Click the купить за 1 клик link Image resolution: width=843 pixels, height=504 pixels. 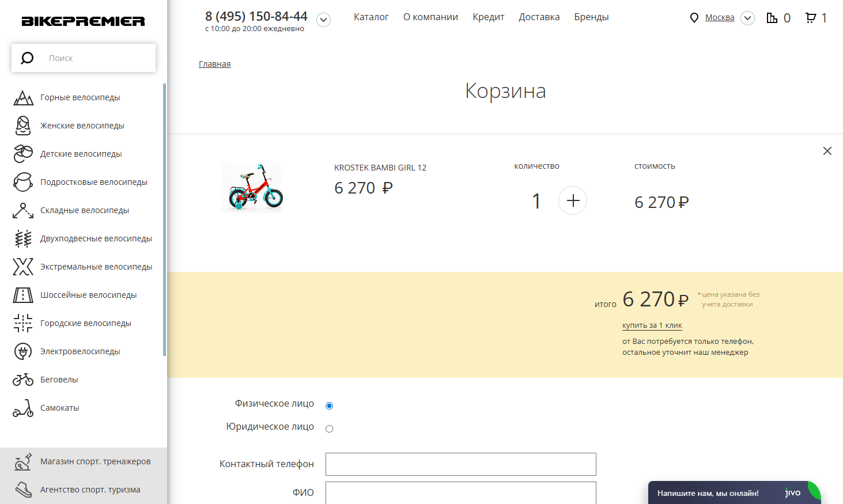(652, 325)
